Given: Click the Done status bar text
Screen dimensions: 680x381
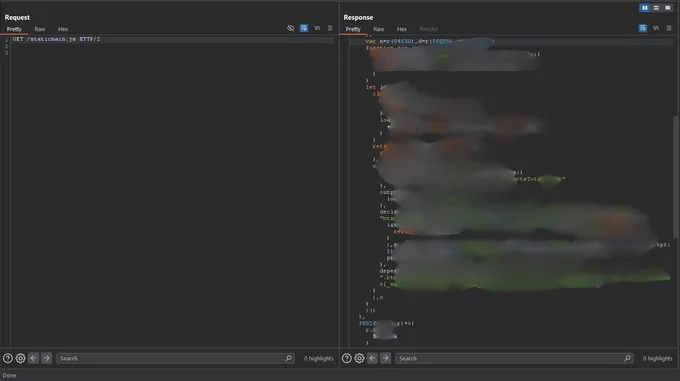Looking at the screenshot, I should (x=9, y=375).
